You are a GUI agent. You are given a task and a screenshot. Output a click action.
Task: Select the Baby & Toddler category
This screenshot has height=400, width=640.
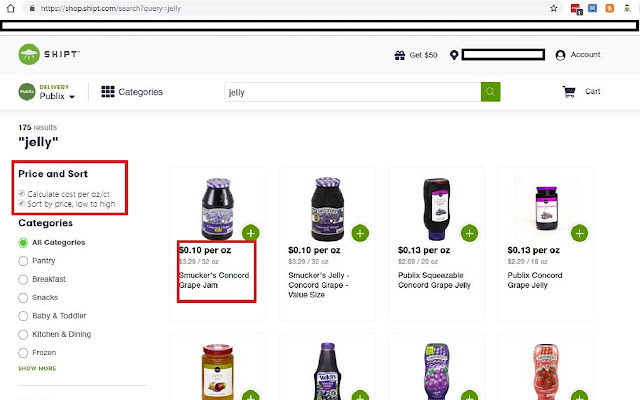point(23,316)
